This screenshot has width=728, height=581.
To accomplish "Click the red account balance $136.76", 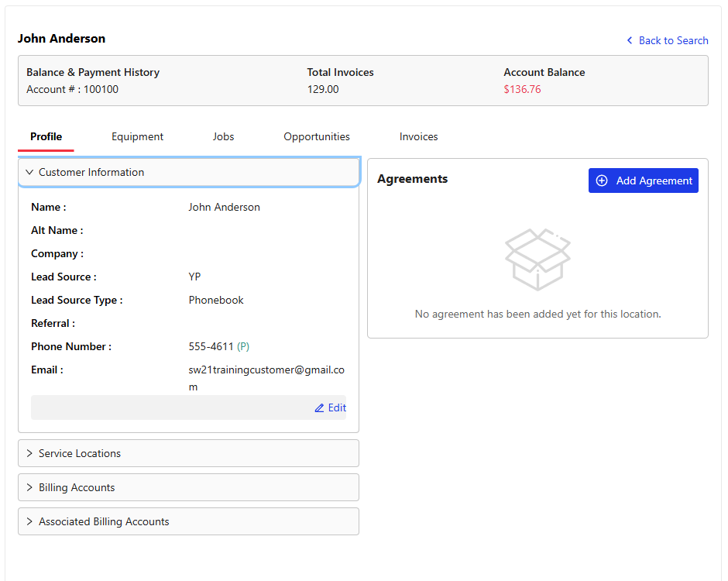I will coord(522,89).
